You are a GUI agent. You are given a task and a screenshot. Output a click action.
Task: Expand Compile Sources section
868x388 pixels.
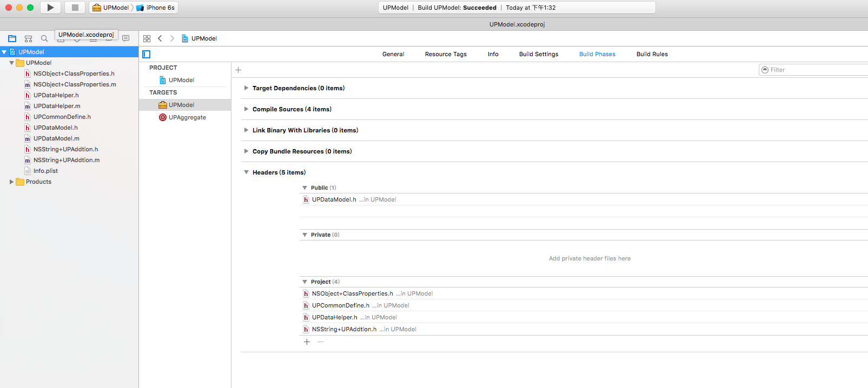(246, 109)
